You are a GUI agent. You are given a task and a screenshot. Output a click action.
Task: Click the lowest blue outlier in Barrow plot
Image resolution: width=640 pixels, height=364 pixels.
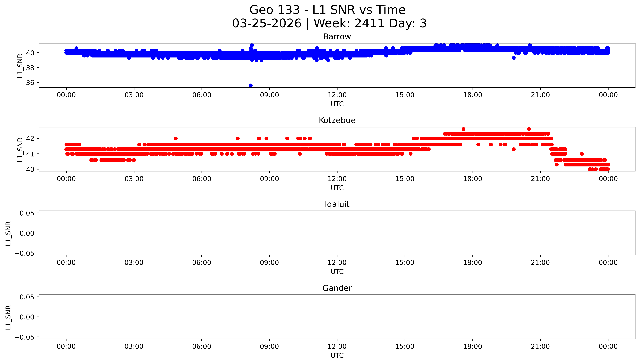click(251, 85)
